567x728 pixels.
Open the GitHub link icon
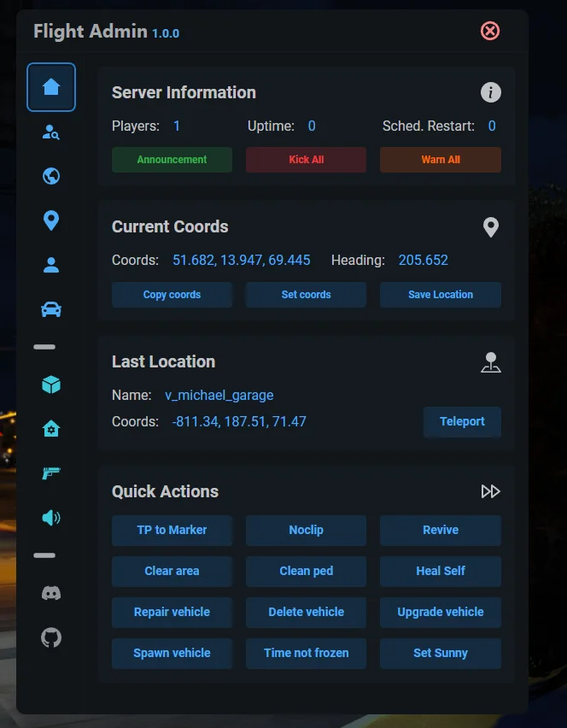coord(51,637)
